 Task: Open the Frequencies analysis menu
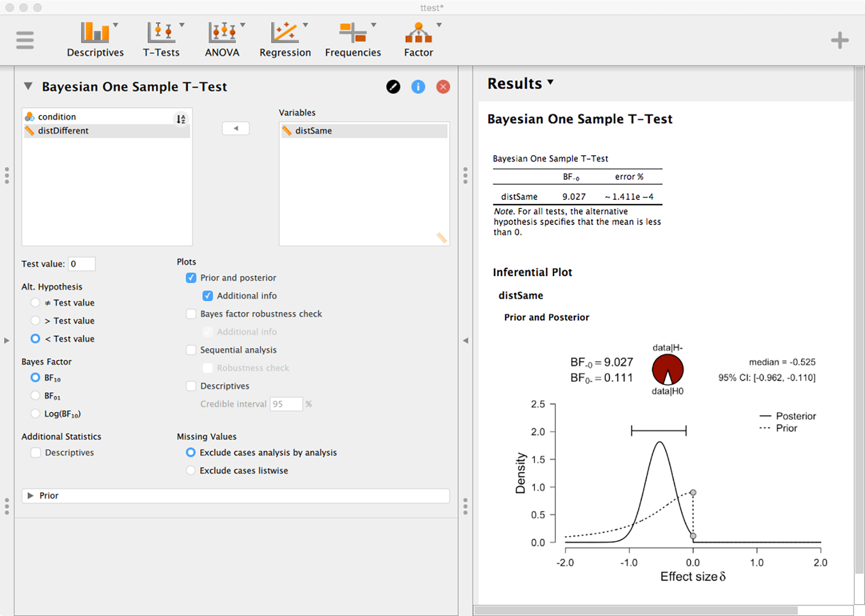(x=353, y=40)
